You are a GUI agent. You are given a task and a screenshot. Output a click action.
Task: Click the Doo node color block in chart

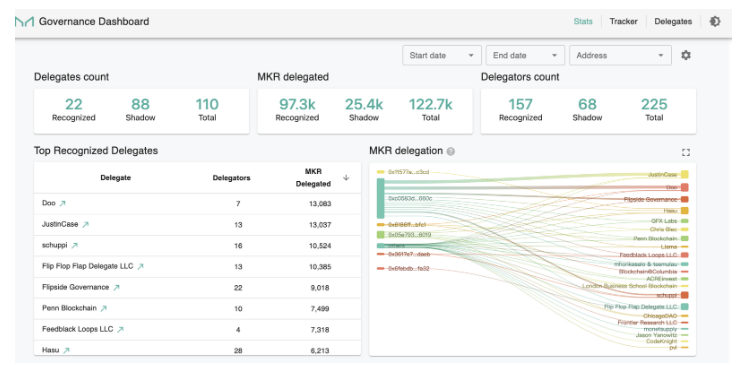684,187
